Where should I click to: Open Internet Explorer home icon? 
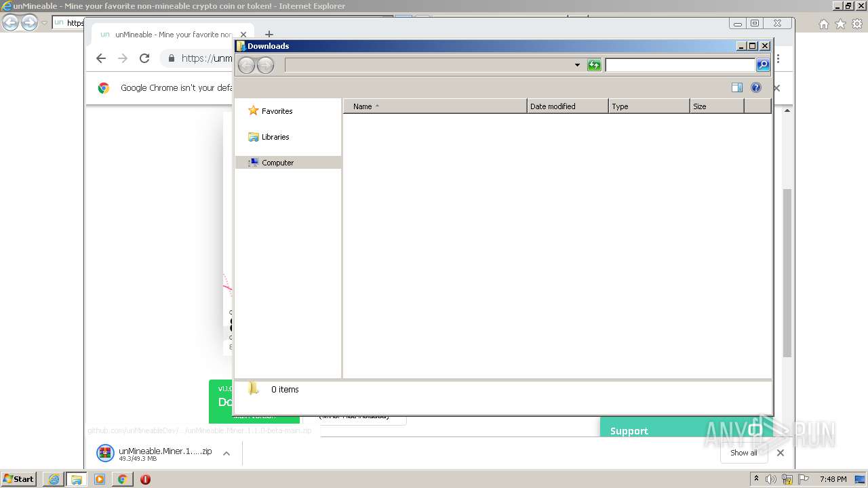click(x=823, y=24)
